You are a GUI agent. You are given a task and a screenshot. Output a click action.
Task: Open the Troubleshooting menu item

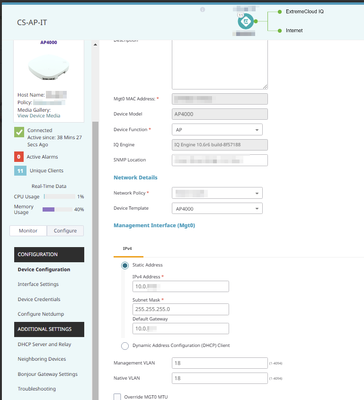pyautogui.click(x=37, y=389)
